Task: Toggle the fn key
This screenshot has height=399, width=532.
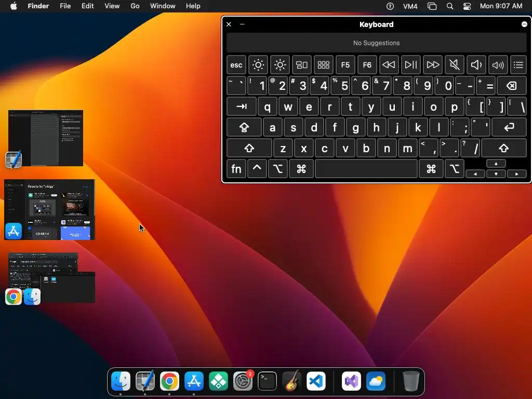Action: pos(236,169)
